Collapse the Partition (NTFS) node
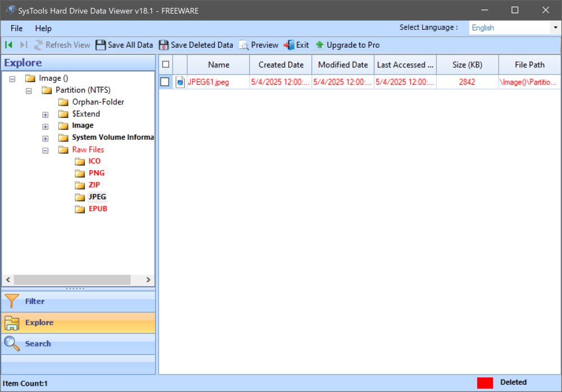This screenshot has height=392, width=562. tap(29, 91)
